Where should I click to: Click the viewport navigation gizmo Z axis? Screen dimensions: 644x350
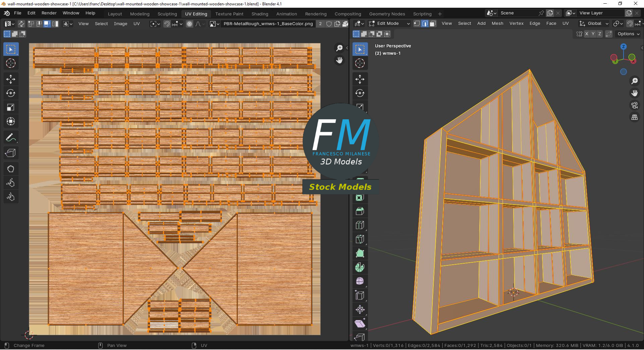pyautogui.click(x=624, y=47)
